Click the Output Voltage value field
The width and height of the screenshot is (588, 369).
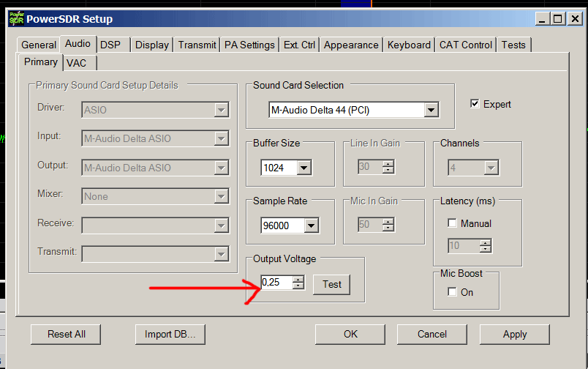pos(276,283)
